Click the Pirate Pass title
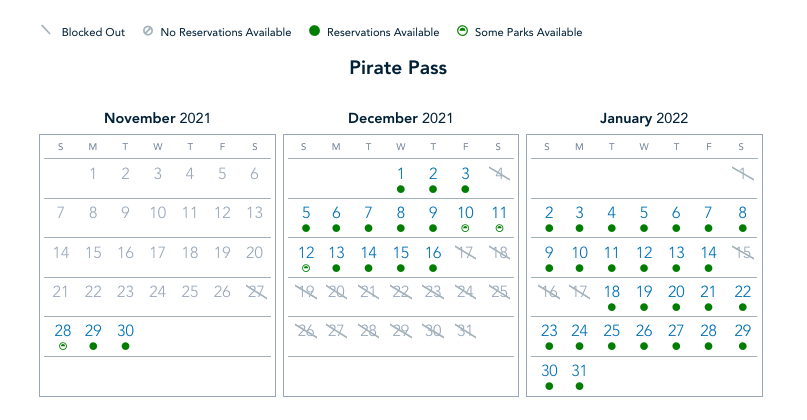This screenshot has width=807, height=420. point(398,68)
